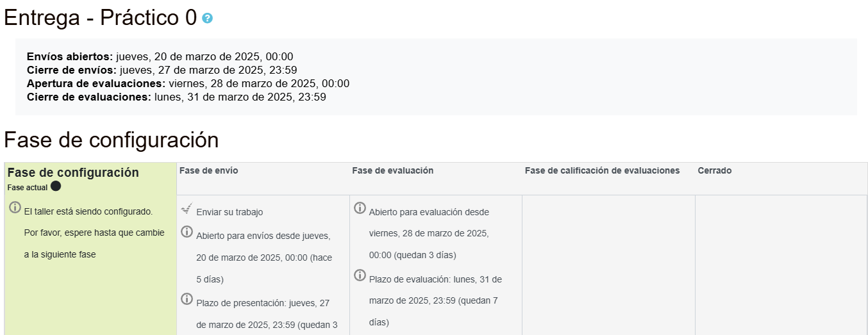Select the Cerrado phase header
Screen dimensions: 868x335
point(714,170)
